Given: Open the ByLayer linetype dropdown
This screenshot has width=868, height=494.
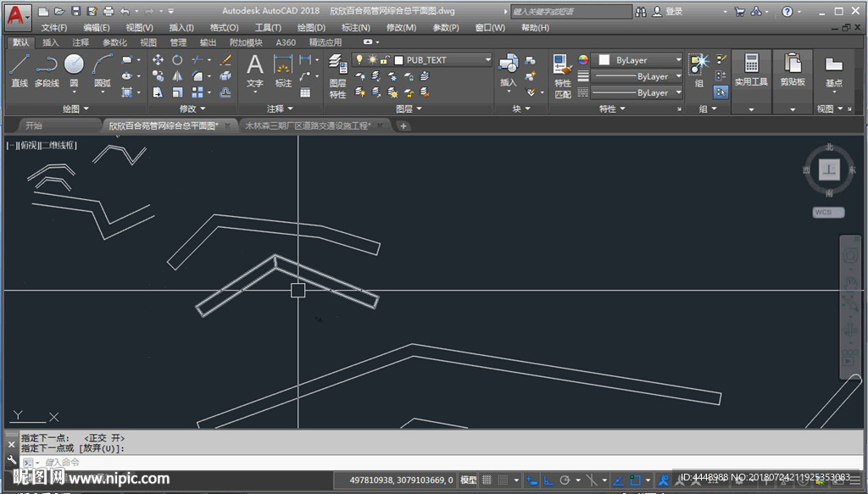Looking at the screenshot, I should point(637,92).
